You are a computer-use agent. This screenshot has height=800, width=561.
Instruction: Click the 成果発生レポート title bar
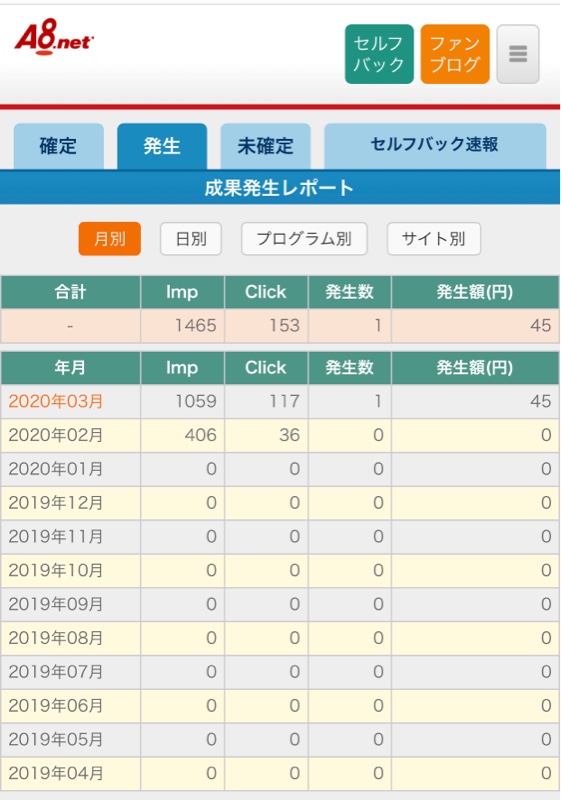[x=280, y=188]
